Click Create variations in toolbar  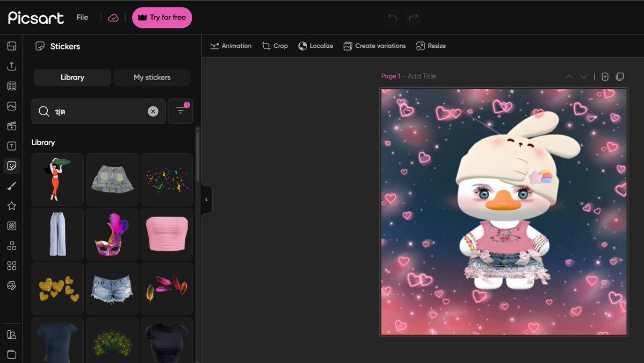[374, 46]
